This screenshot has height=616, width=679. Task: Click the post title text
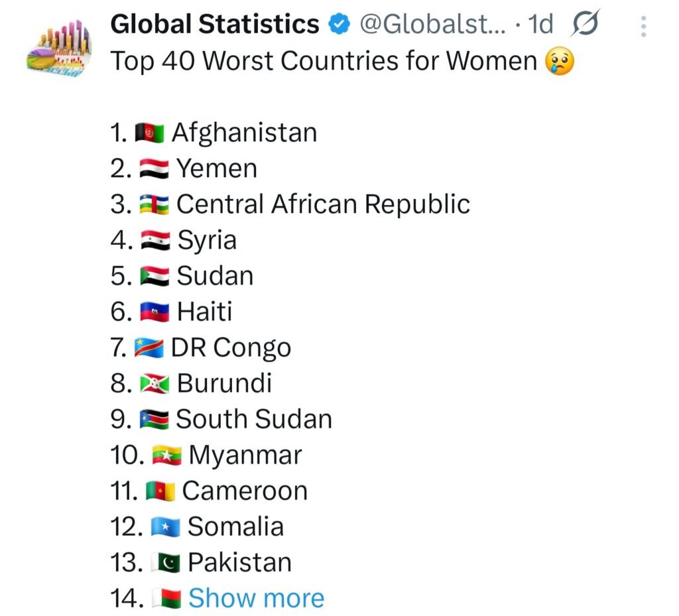(323, 61)
